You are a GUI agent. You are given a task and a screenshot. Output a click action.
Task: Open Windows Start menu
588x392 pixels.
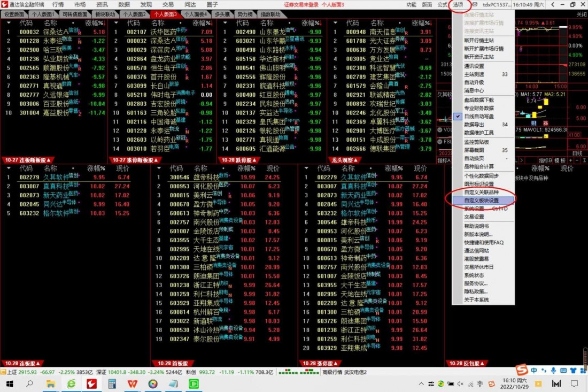[x=10, y=384]
